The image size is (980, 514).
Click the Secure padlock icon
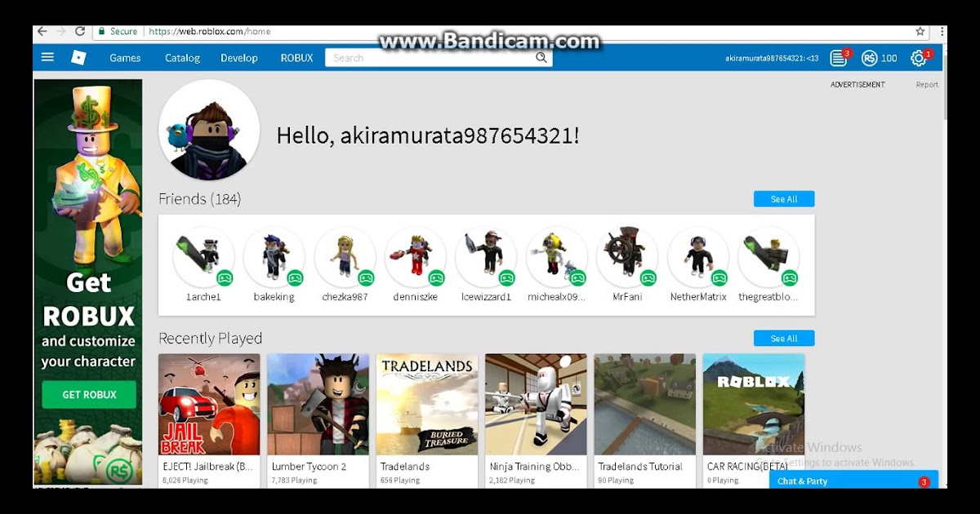point(101,31)
